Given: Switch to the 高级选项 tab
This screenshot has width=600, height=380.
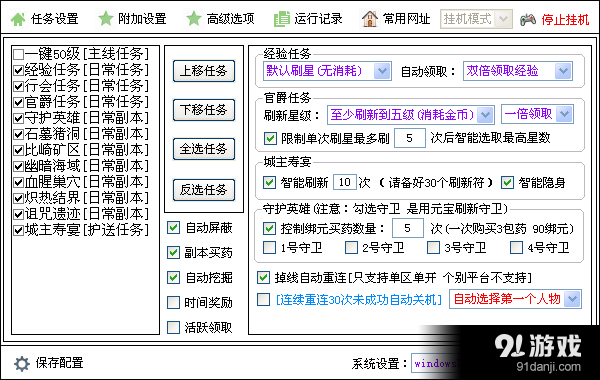Looking at the screenshot, I should (x=221, y=18).
